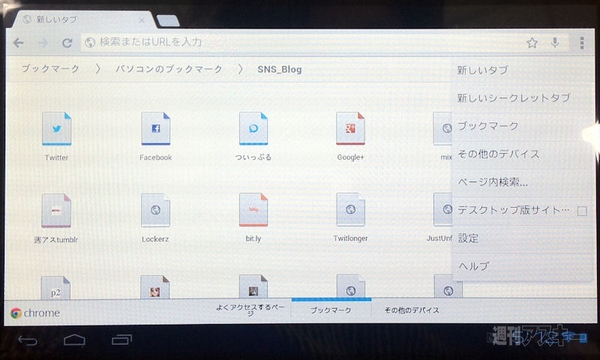
Task: Click the forward navigation arrow
Action: pos(43,43)
